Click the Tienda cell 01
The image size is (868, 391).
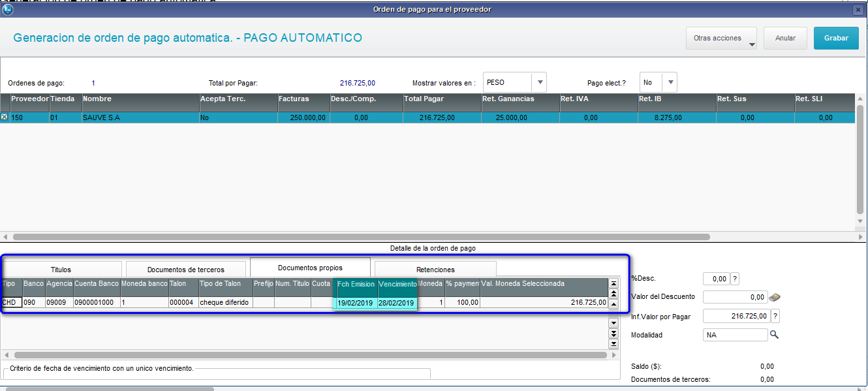(65, 118)
